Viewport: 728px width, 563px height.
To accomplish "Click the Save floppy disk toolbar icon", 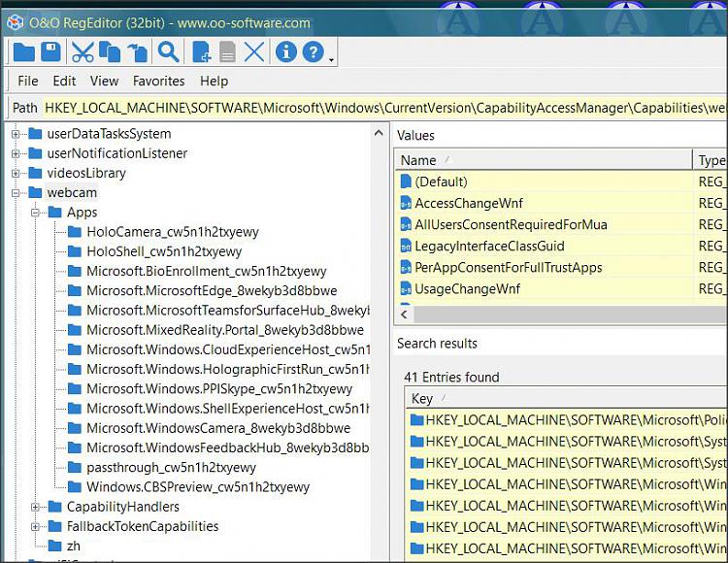I will (x=50, y=52).
